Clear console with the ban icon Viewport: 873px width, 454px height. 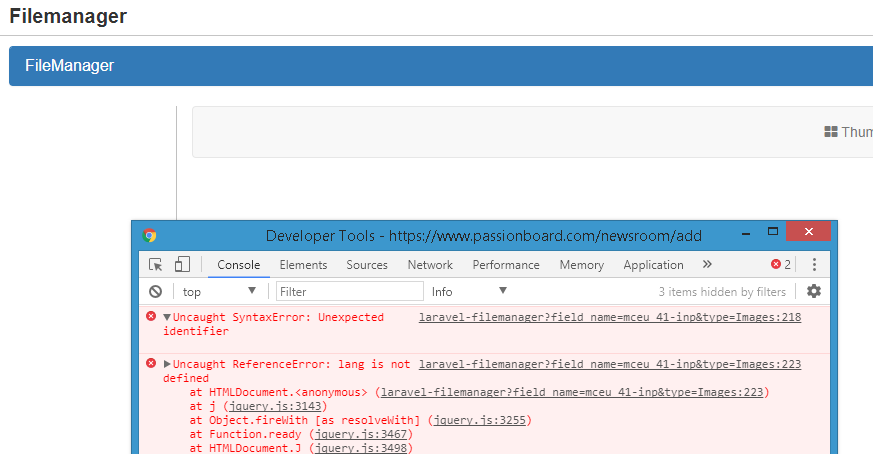[155, 291]
